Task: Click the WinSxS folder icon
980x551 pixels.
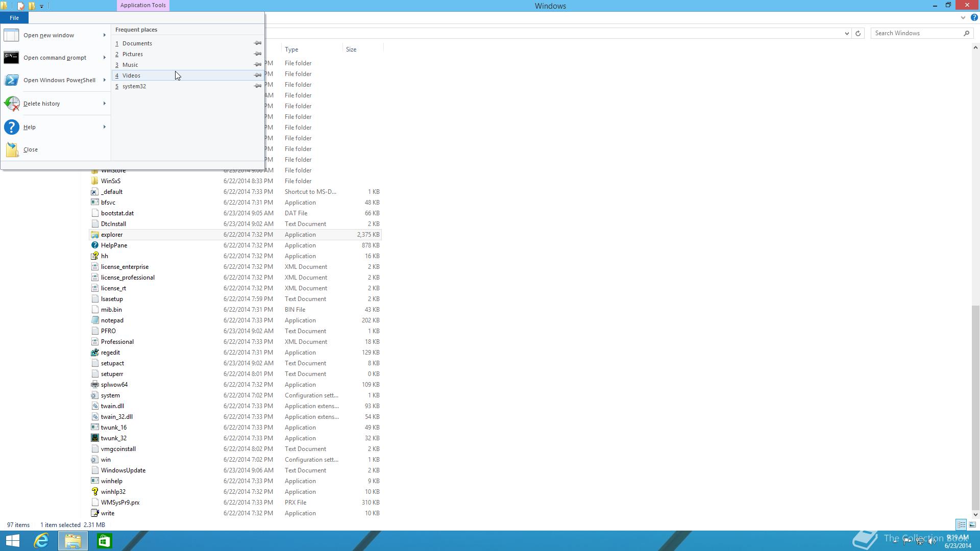Action: (x=94, y=181)
